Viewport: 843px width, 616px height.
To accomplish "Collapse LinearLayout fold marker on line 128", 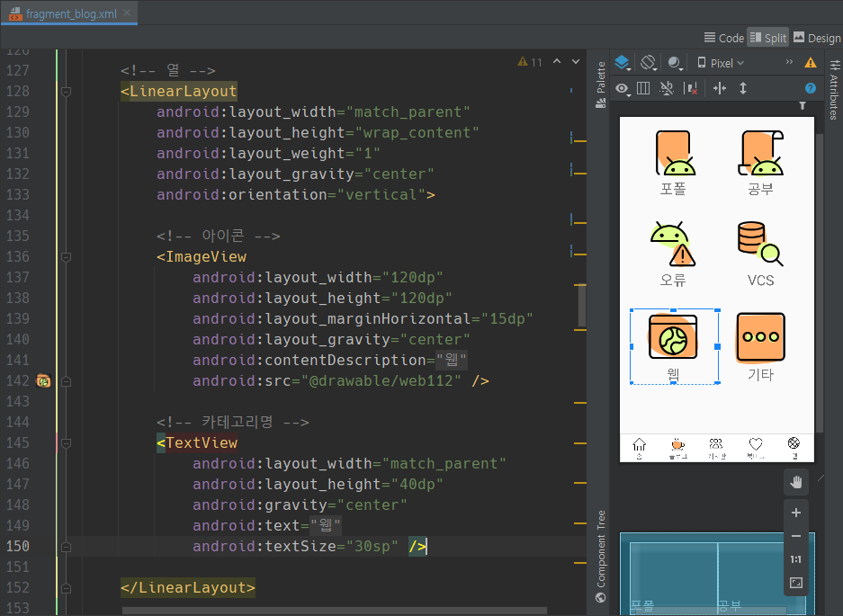I will click(x=67, y=92).
